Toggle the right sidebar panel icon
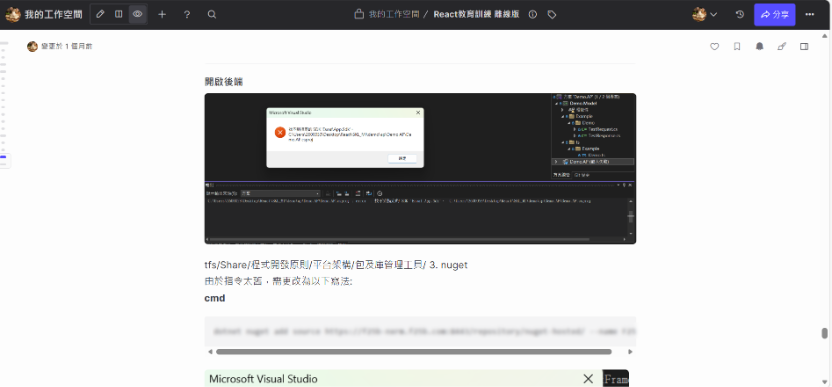 (x=804, y=47)
